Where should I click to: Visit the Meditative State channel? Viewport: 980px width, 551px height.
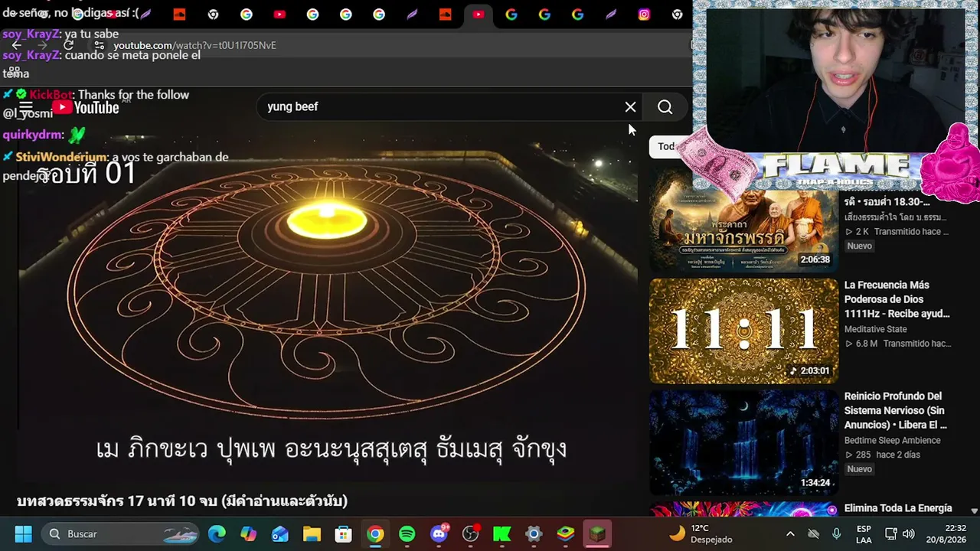click(x=875, y=329)
